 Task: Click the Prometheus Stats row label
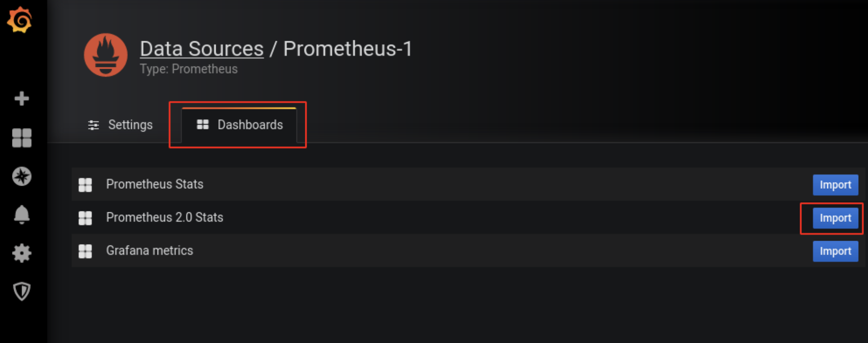[x=154, y=184]
